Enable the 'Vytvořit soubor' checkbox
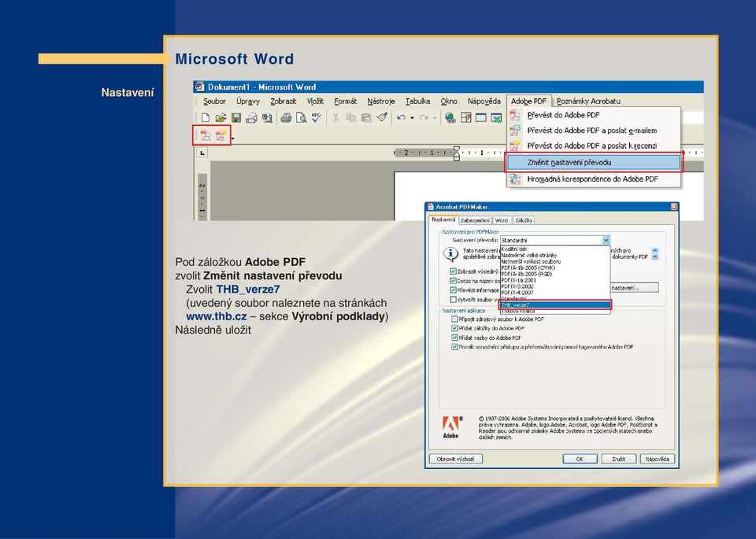Viewport: 756px width, 539px height. tap(454, 300)
